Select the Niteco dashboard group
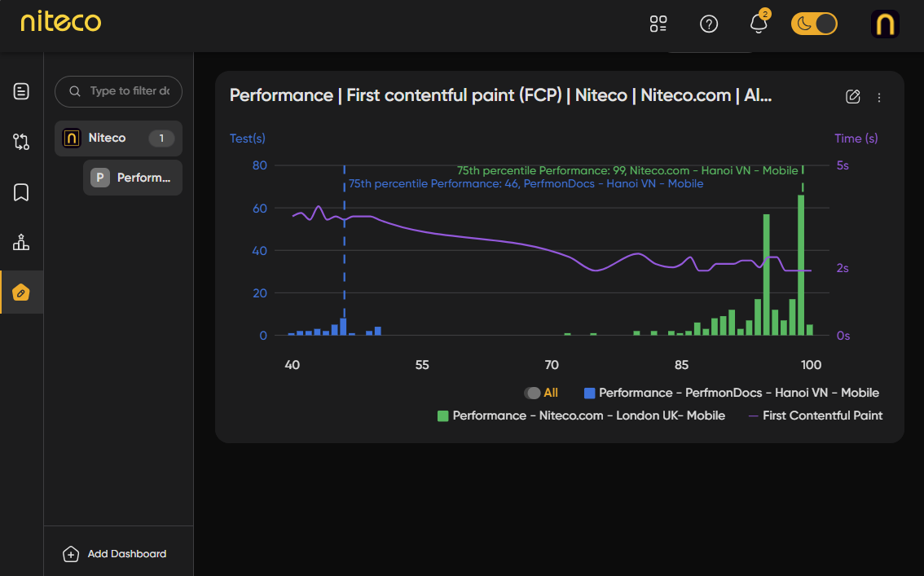The height and width of the screenshot is (576, 924). pyautogui.click(x=118, y=139)
